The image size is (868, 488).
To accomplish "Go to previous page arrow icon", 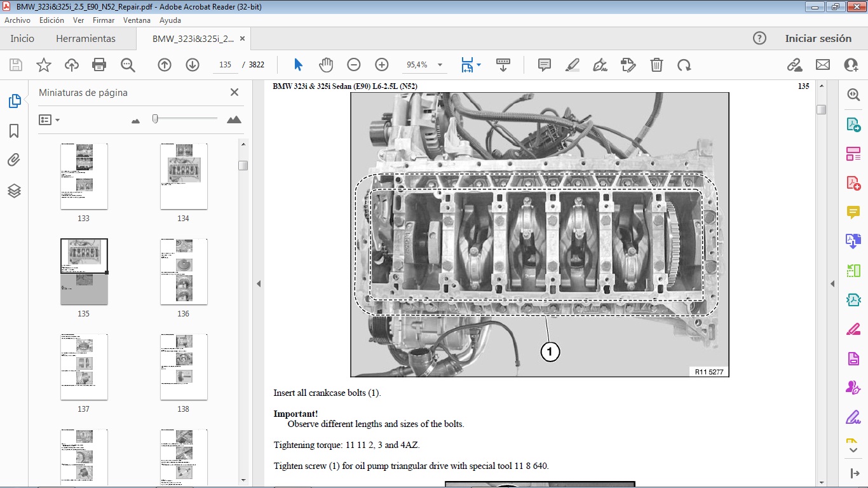I will pos(165,65).
